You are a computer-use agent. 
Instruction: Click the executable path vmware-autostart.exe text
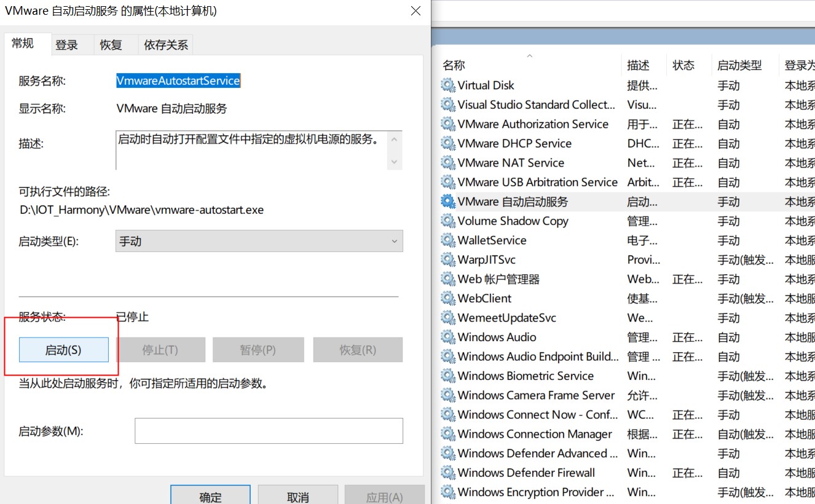(141, 210)
